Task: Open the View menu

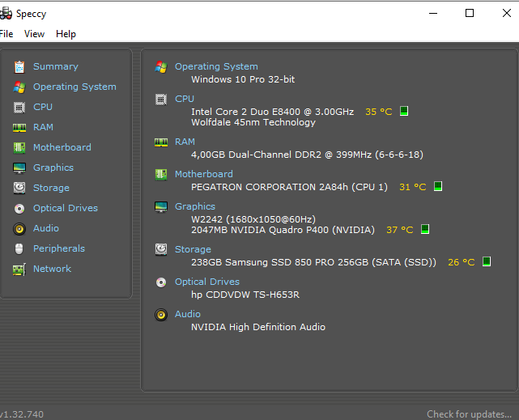Action: pyautogui.click(x=35, y=34)
